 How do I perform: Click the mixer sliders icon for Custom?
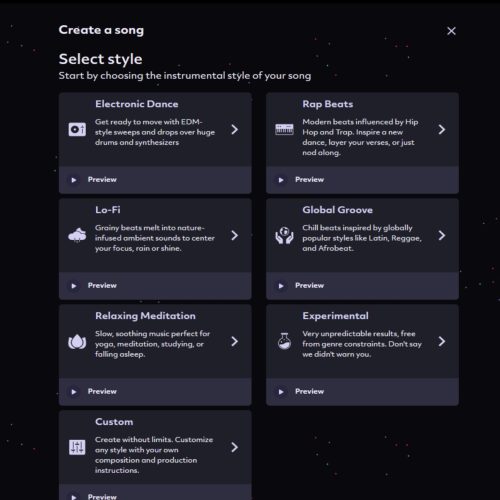click(x=77, y=447)
